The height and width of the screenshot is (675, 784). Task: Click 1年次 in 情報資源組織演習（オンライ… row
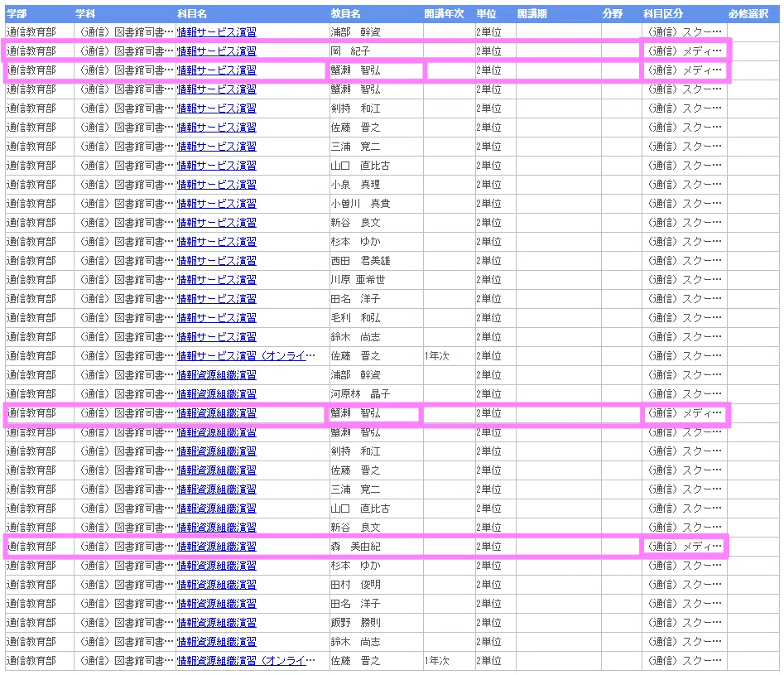click(437, 660)
